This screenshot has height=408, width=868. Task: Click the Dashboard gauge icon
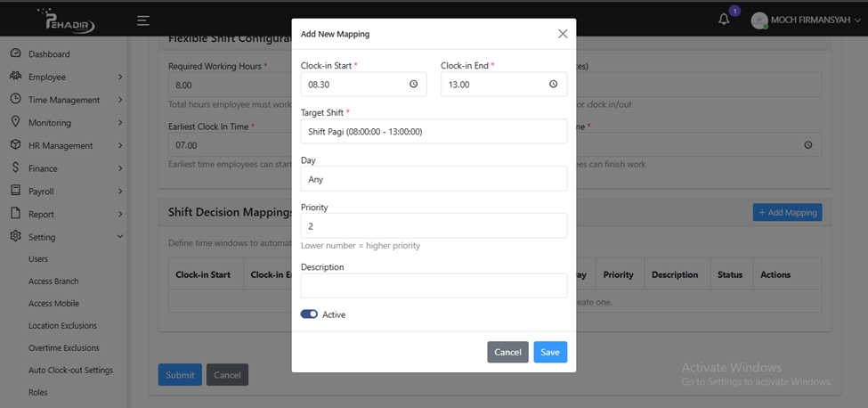15,53
